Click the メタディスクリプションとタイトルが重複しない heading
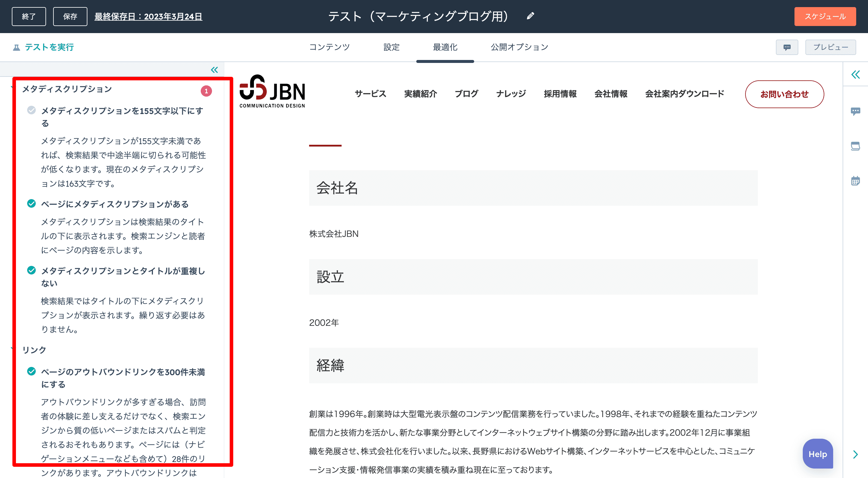 tap(123, 277)
